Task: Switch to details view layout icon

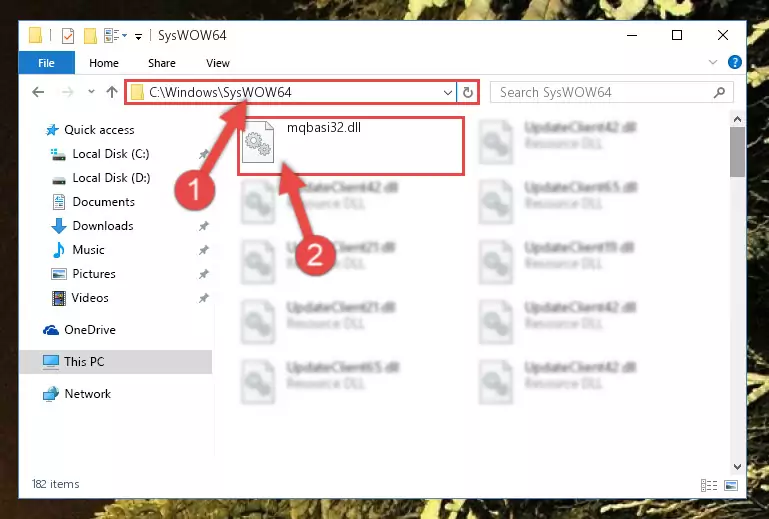Action: coord(709,485)
